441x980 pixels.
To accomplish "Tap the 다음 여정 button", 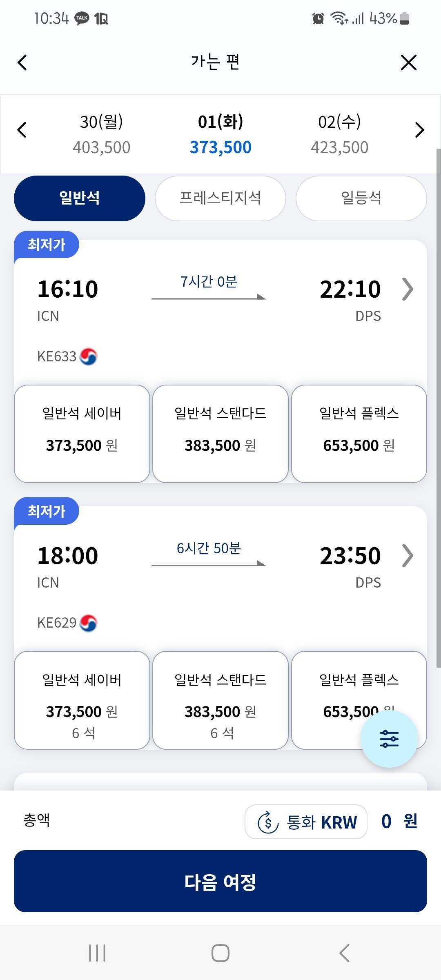I will click(220, 881).
